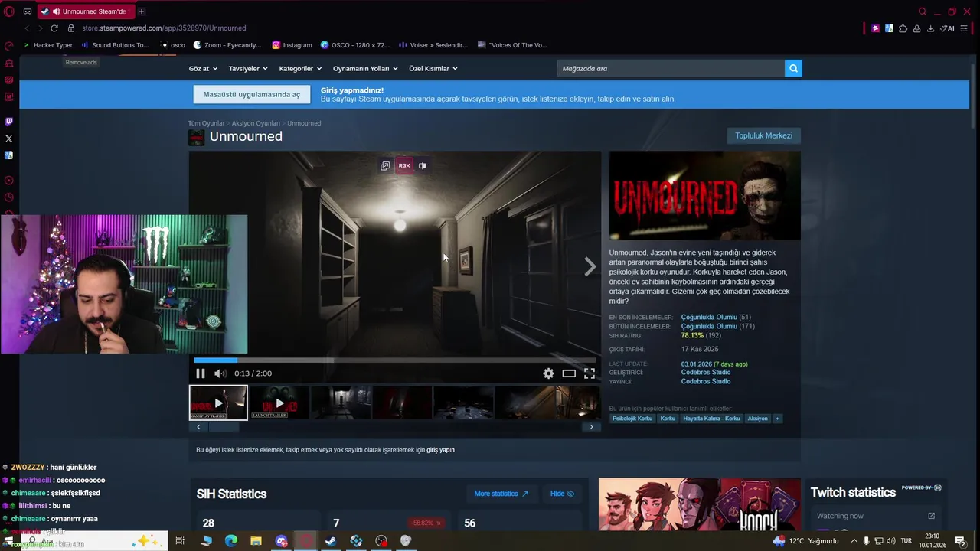Focus the 'Mağazada ara' search field
Image resolution: width=980 pixels, height=551 pixels.
(671, 68)
